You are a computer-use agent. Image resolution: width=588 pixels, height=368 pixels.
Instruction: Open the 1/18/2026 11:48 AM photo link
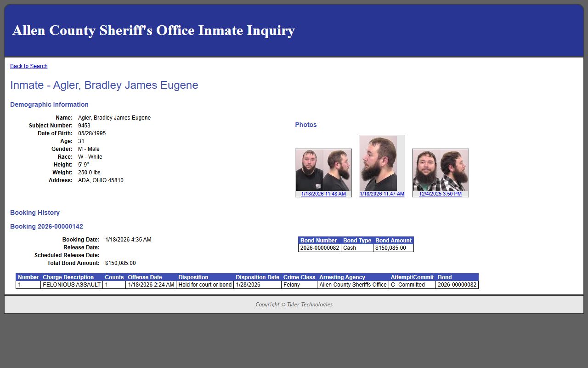pyautogui.click(x=323, y=194)
